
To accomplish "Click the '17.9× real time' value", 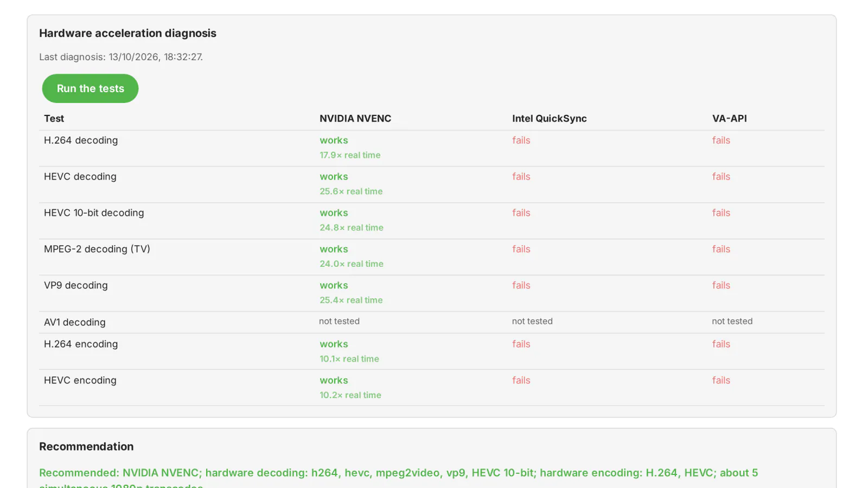I will click(350, 155).
